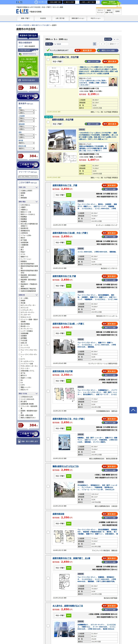Tick the 南向き checkbox

click(20, 238)
